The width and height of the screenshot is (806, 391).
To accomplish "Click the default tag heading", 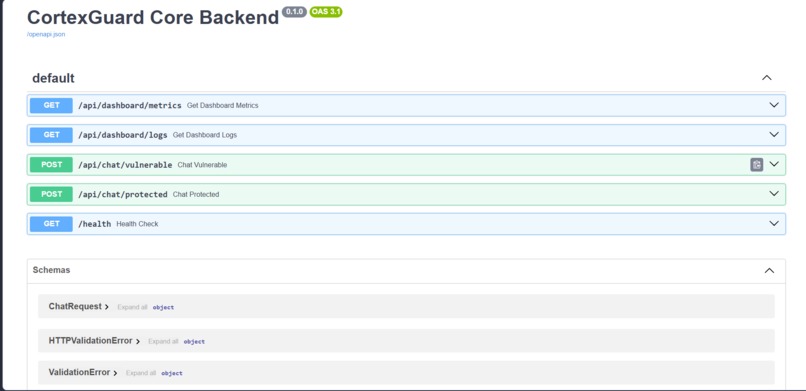I will point(53,78).
